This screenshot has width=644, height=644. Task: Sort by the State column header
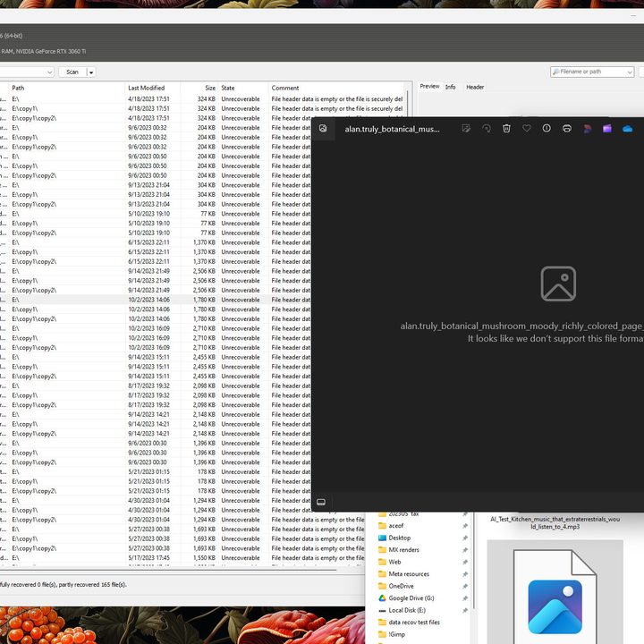[243, 88]
